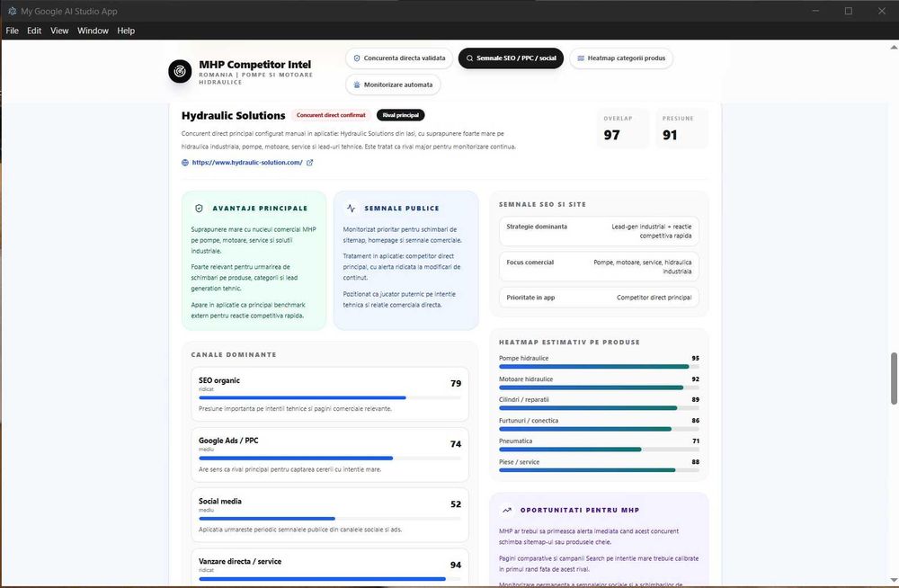Image resolution: width=899 pixels, height=588 pixels.
Task: Click the MHP Competitor Intel title
Action: (x=255, y=65)
